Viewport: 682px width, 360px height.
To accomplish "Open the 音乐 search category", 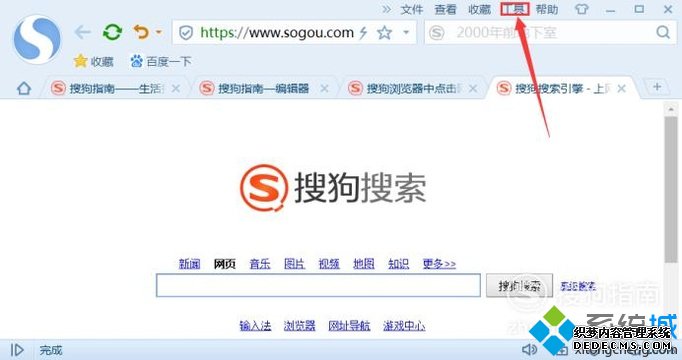I will point(260,263).
